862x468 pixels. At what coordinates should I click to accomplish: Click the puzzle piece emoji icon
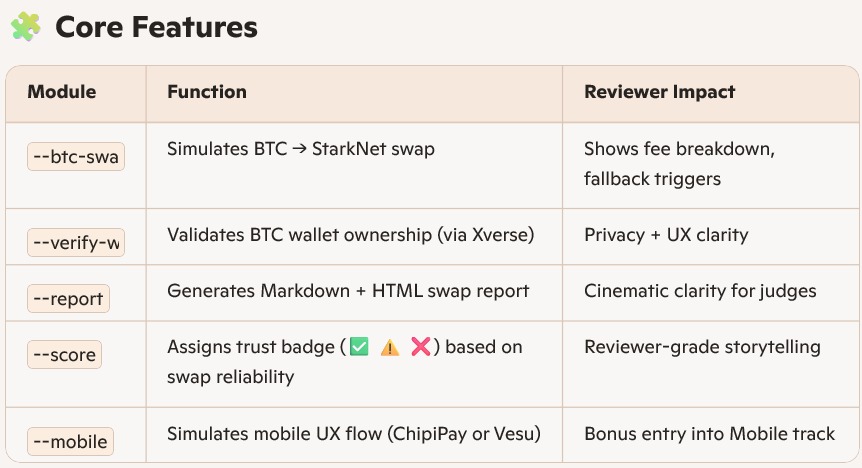(25, 27)
